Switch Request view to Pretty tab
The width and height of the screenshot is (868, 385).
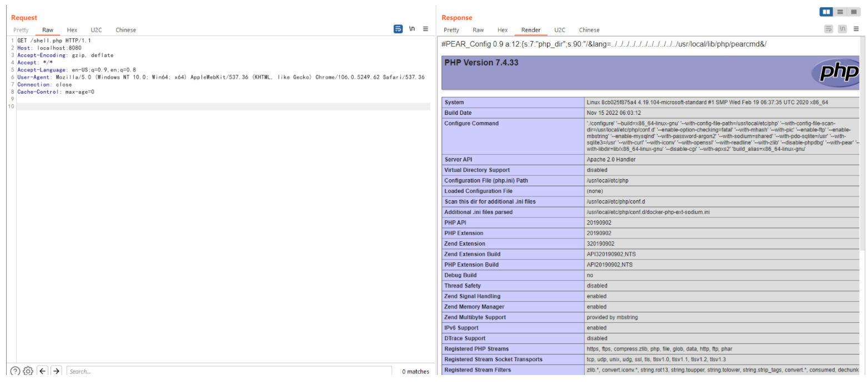(21, 30)
